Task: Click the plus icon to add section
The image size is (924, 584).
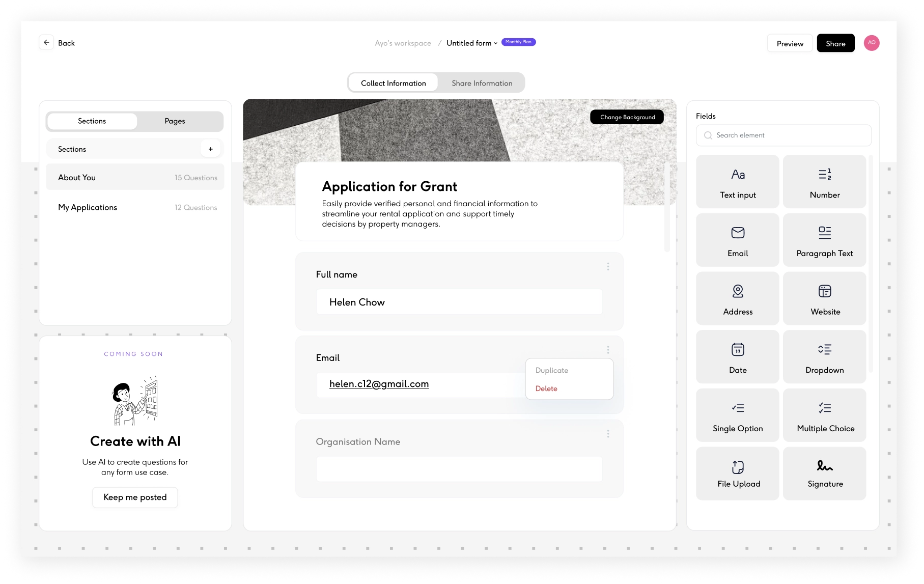Action: tap(210, 149)
